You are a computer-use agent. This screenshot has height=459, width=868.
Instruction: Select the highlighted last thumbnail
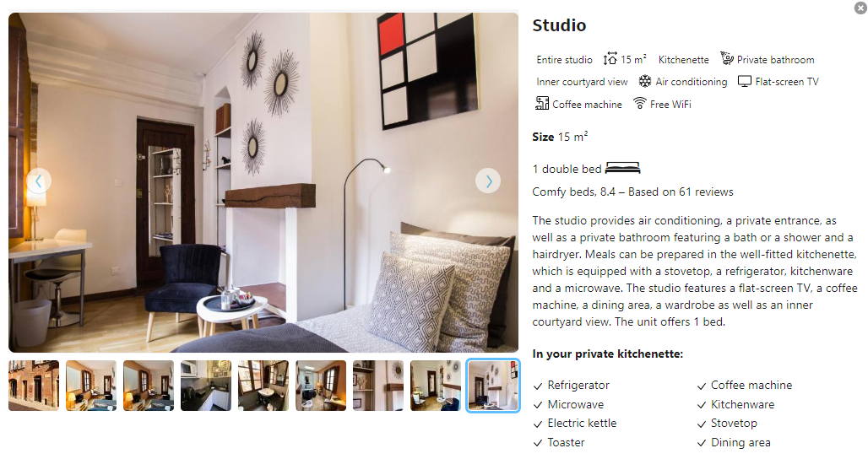pos(492,386)
